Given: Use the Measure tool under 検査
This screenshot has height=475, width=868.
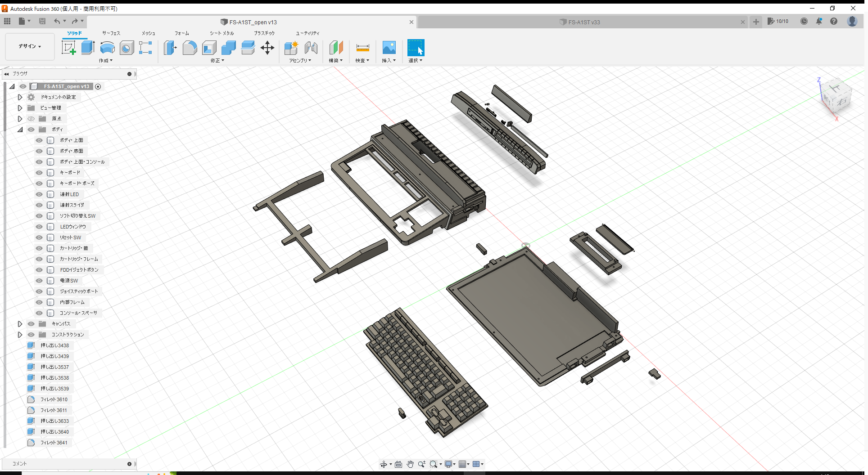Looking at the screenshot, I should click(362, 47).
